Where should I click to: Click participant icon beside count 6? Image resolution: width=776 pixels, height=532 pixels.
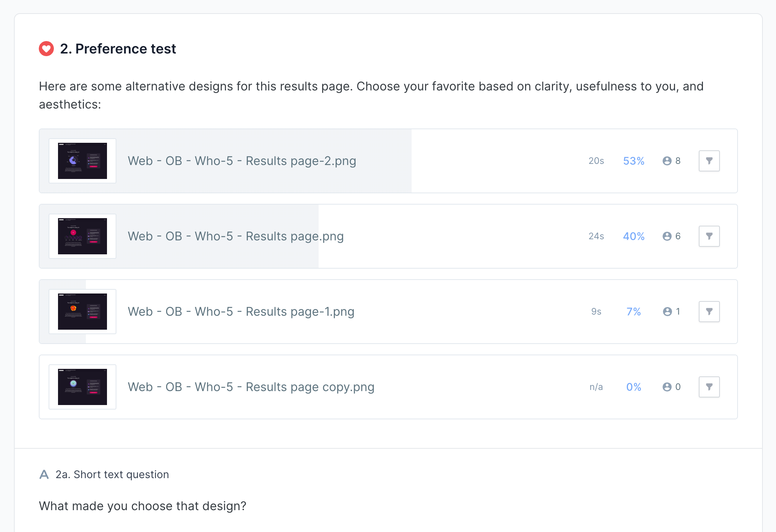point(667,236)
